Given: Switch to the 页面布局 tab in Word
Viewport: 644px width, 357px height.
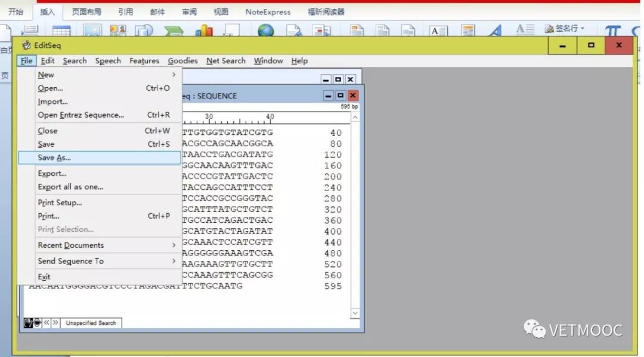Looking at the screenshot, I should [86, 12].
